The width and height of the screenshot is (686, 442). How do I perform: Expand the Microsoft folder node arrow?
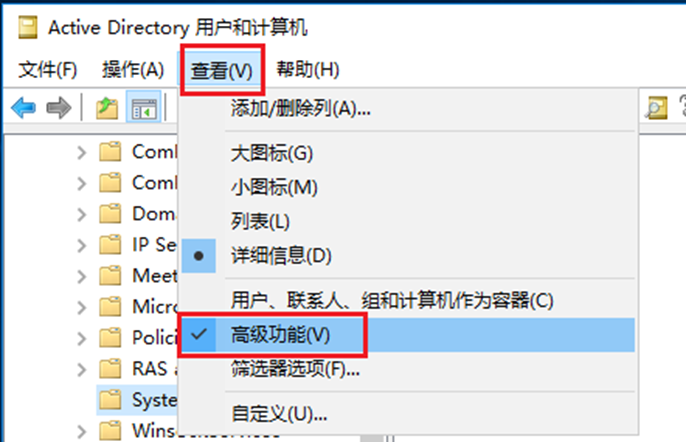coord(83,306)
